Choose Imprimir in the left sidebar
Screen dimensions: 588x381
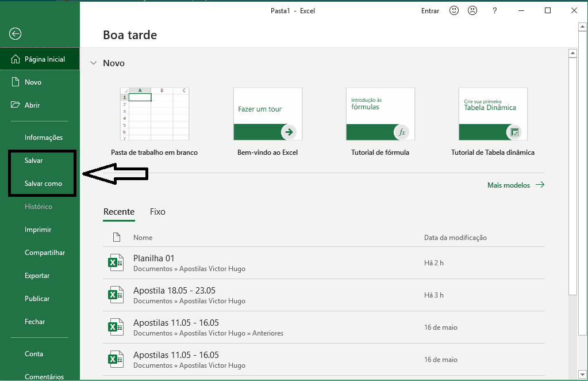[38, 230]
